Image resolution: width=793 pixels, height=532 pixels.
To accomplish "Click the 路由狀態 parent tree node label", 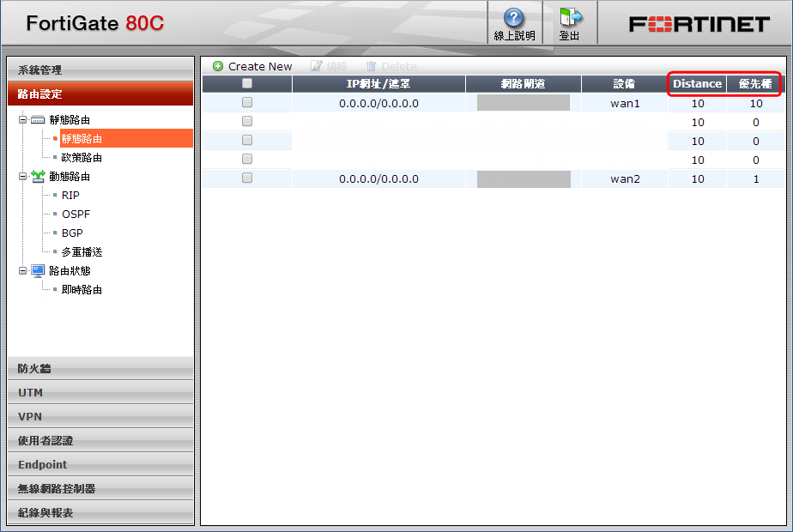I will pos(70,270).
